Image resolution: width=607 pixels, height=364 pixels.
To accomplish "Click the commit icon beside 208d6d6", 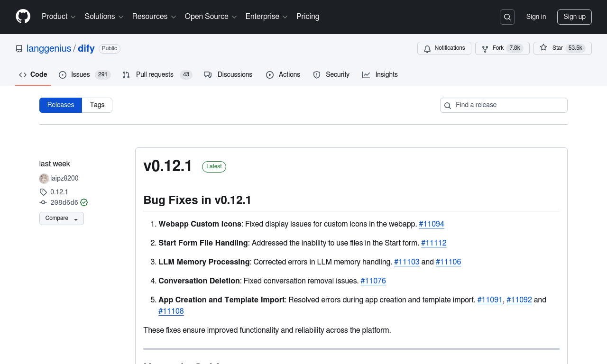I will [x=43, y=202].
